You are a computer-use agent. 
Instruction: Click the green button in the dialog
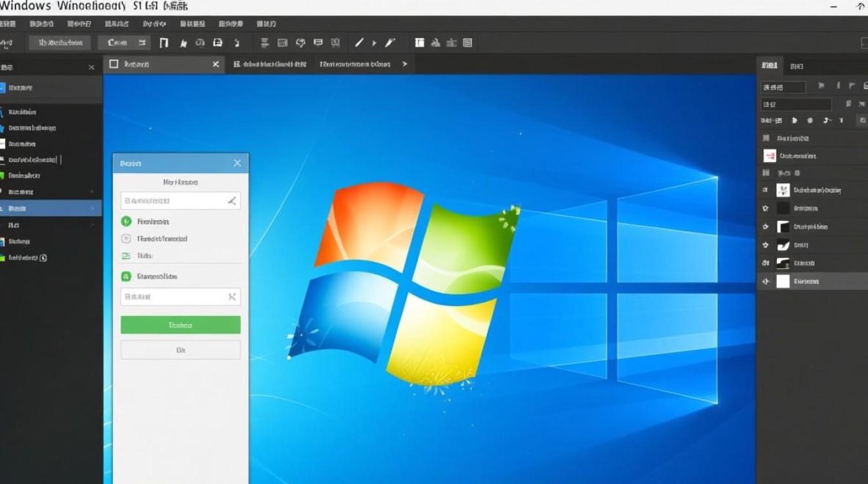click(x=180, y=325)
